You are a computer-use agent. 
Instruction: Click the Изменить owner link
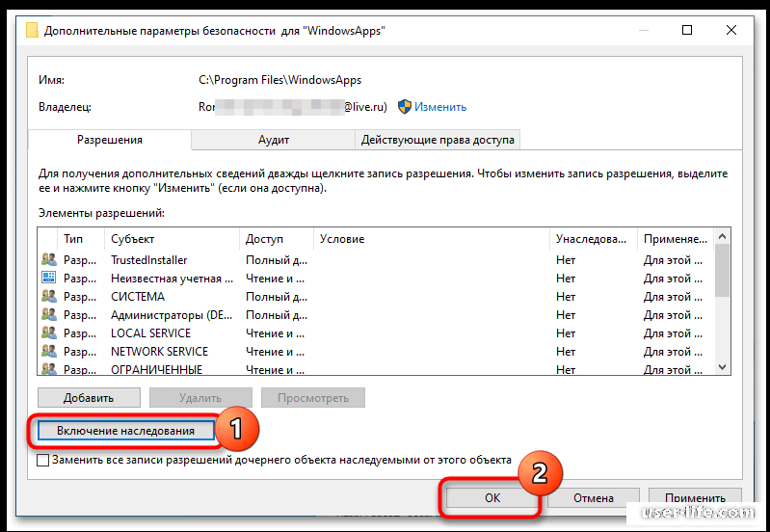pyautogui.click(x=440, y=107)
